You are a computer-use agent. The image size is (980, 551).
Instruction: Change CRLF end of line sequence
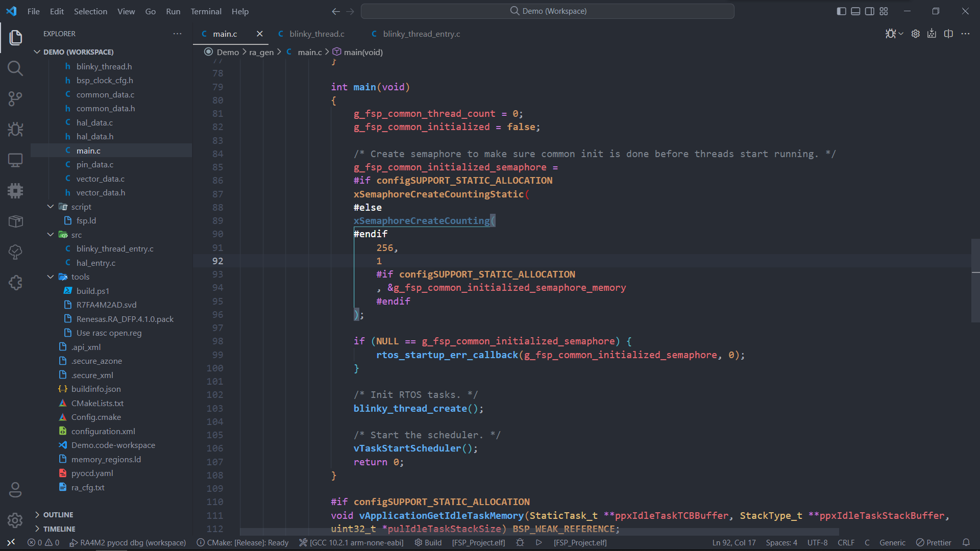[x=846, y=542]
